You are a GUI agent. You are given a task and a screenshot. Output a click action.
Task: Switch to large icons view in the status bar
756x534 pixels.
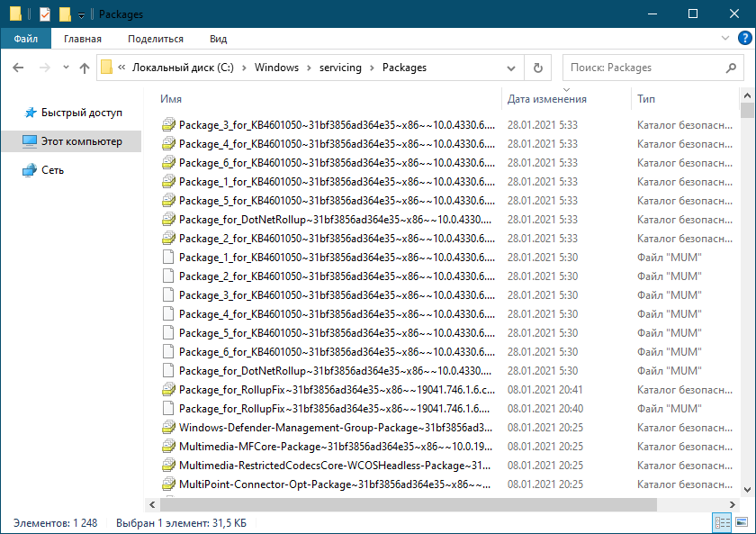742,522
